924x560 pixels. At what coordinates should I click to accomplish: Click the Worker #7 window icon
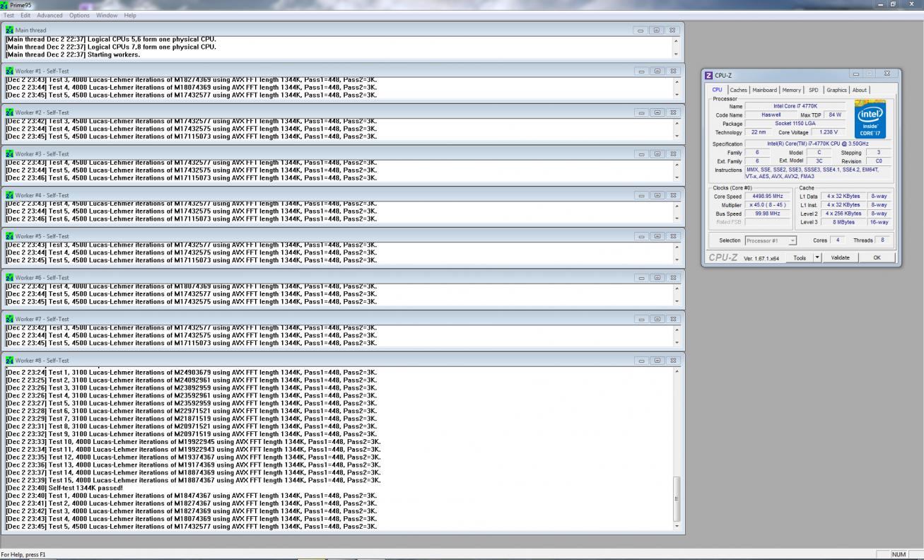point(10,319)
